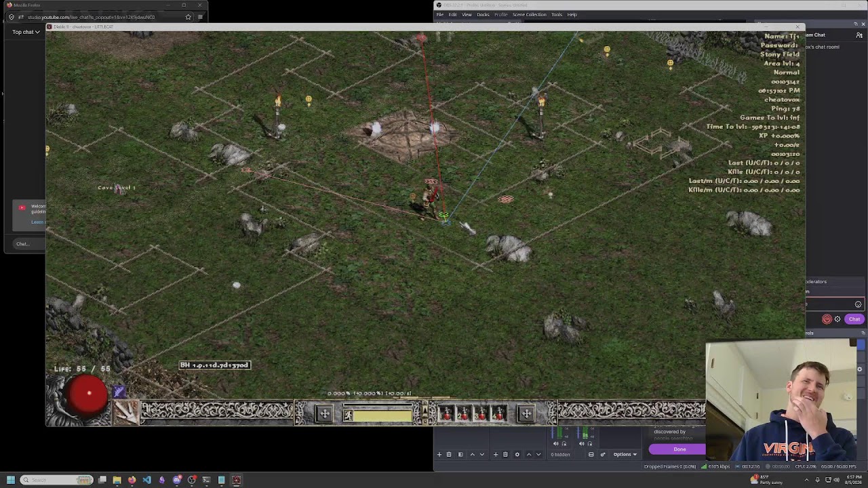868x488 pixels.
Task: Add a new source in OBS
Action: click(495, 454)
